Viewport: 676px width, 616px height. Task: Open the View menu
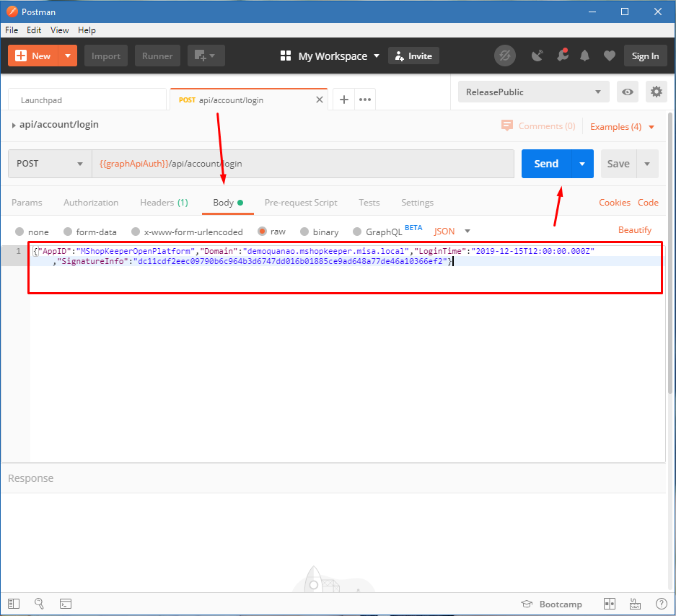point(59,30)
